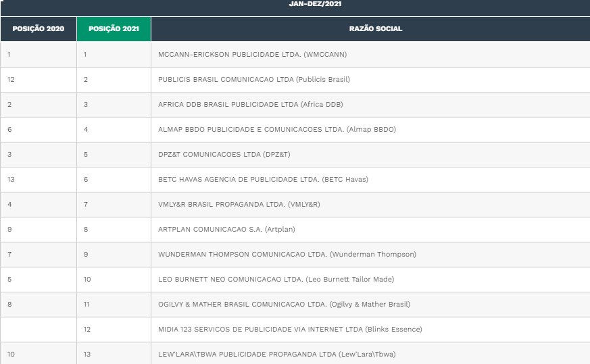Screen dimensions: 590x364
Task: Click 2020 position 8 in Ogilvy row
Action: (x=39, y=305)
